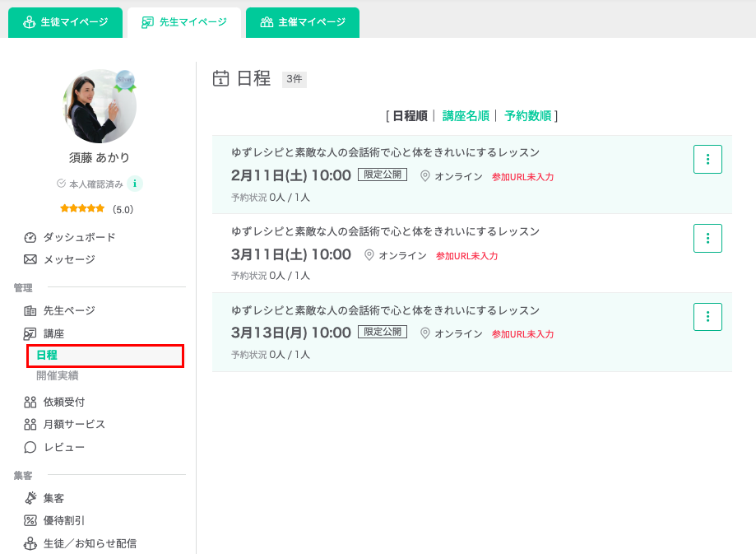Open the レビュー speech bubble icon

click(30, 447)
